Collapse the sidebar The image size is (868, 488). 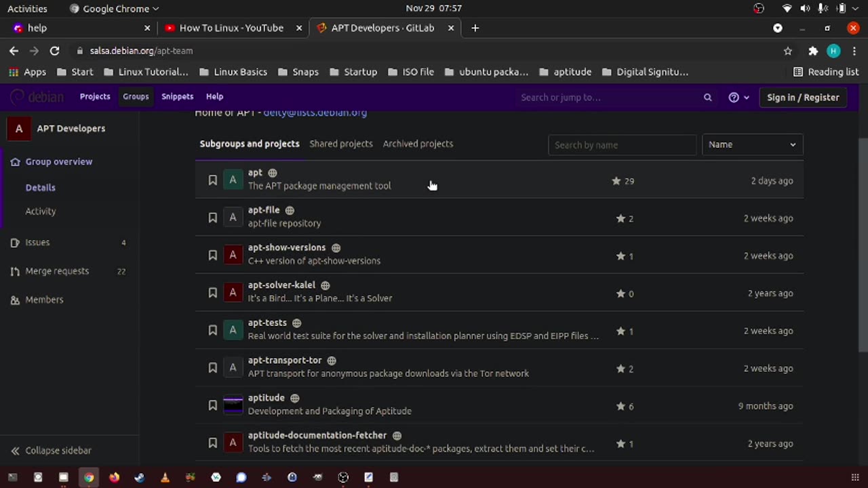tap(52, 451)
